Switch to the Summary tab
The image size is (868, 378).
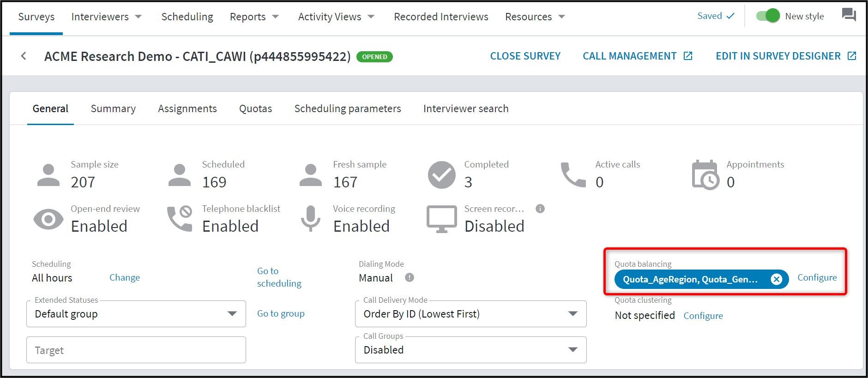(x=113, y=108)
